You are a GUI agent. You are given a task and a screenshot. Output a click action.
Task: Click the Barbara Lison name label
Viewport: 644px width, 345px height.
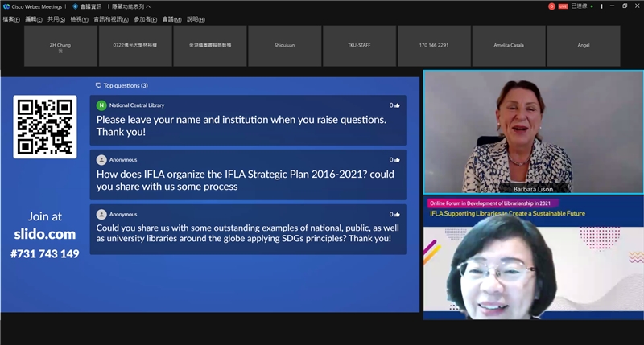(533, 189)
